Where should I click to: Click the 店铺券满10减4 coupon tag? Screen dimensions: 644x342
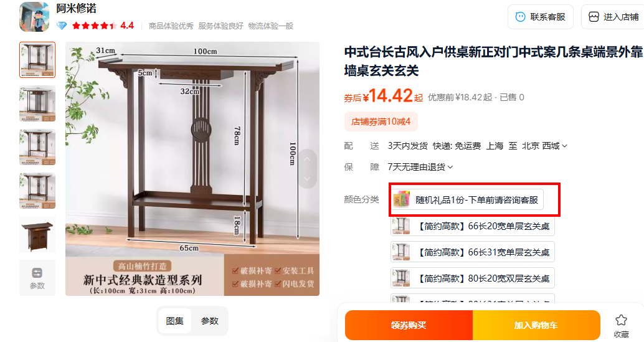(381, 121)
